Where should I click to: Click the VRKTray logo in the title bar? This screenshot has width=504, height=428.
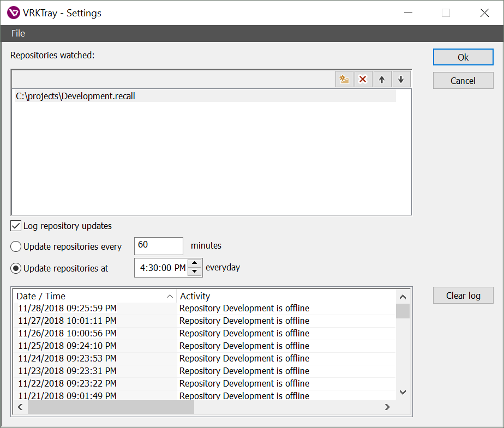click(x=14, y=13)
